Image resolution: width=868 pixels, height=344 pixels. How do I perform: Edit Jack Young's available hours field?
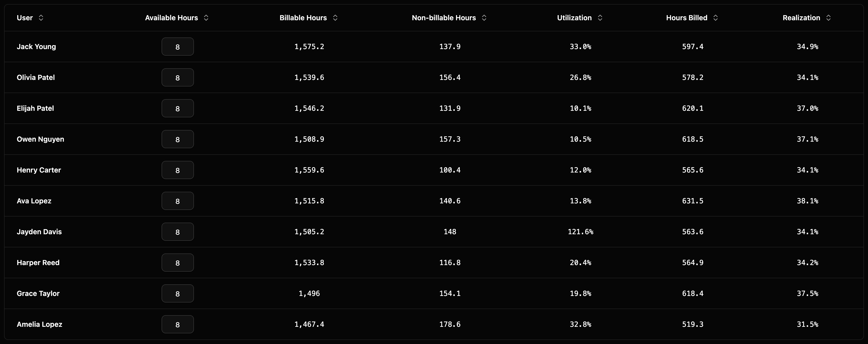(177, 47)
